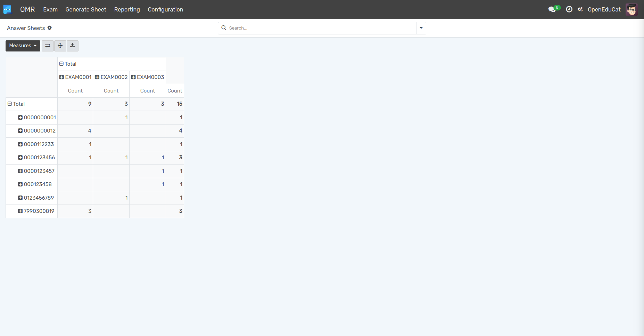Expand row 0000000012
This screenshot has height=336, width=644.
[37, 131]
